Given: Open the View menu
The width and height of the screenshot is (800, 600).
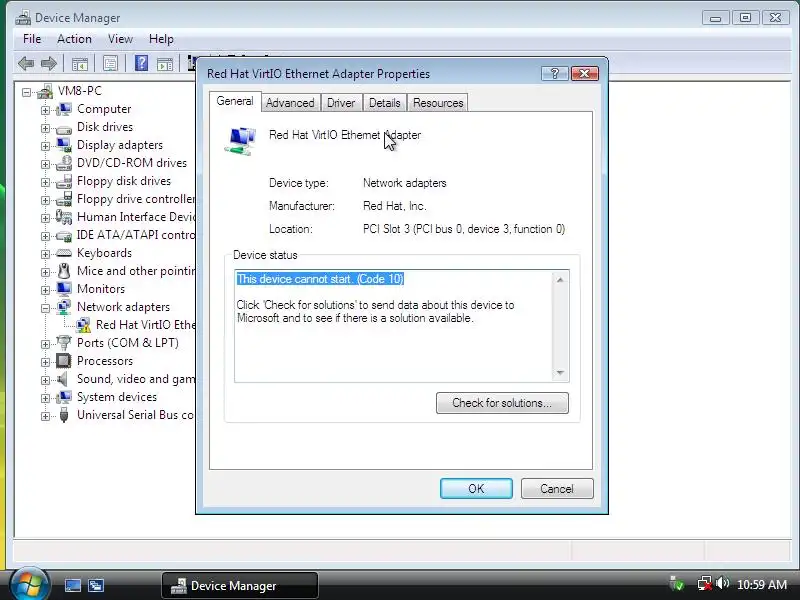Looking at the screenshot, I should tap(120, 39).
